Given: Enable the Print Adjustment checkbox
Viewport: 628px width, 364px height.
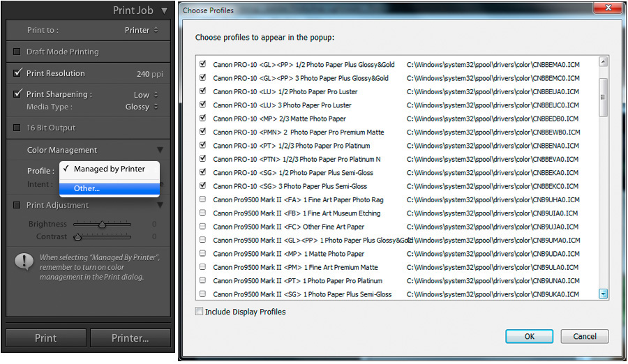Looking at the screenshot, I should [17, 205].
